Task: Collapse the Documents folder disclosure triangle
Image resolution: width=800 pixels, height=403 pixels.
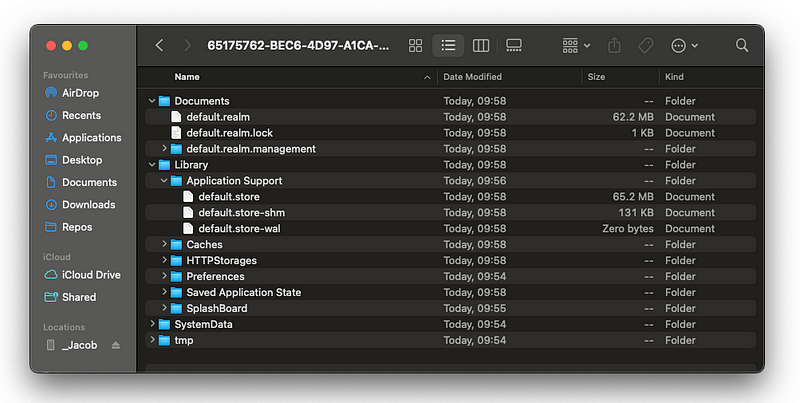Action: (x=152, y=101)
